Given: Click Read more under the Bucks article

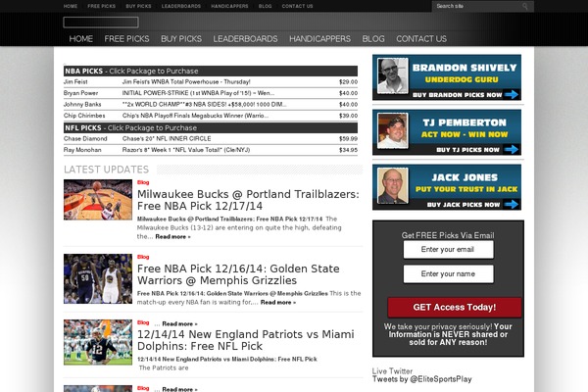Looking at the screenshot, I should click(x=172, y=237).
